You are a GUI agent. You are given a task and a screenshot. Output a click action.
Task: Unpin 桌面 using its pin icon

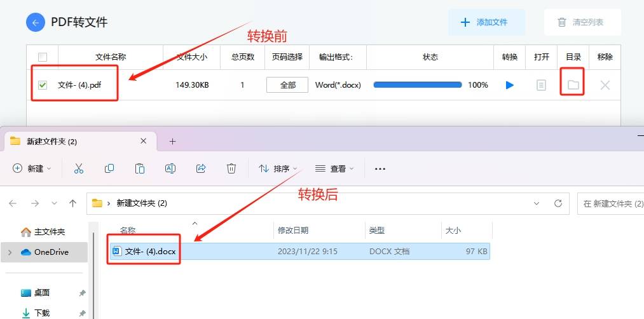click(82, 293)
